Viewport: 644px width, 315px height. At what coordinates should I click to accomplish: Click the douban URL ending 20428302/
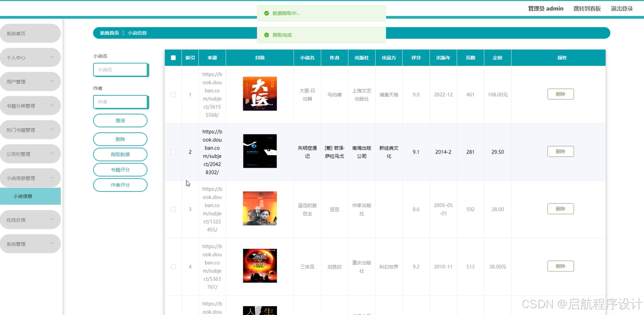(x=212, y=152)
